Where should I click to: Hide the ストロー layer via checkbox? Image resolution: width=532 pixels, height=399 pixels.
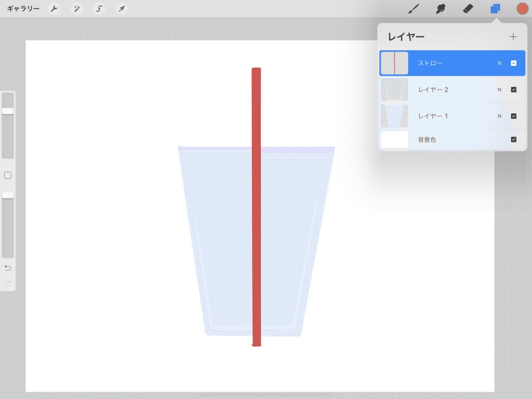(513, 63)
